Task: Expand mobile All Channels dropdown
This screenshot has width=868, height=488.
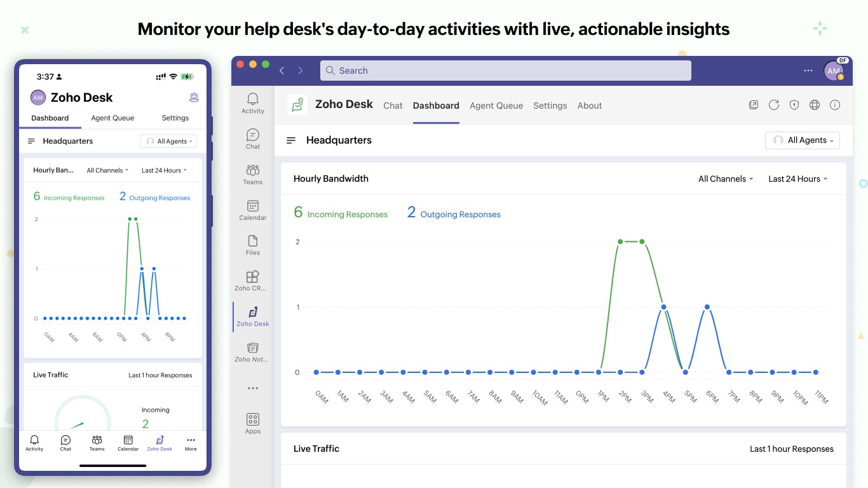Action: 108,170
